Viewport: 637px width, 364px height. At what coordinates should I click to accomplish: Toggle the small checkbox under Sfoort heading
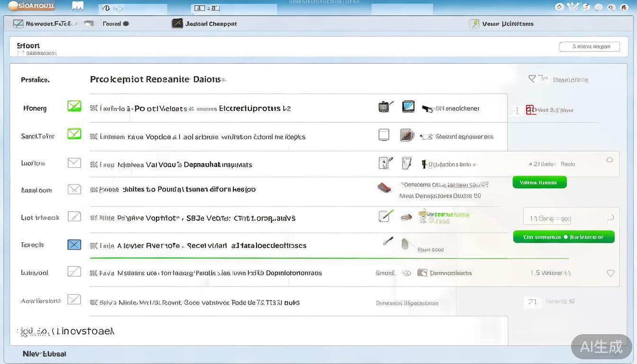[x=20, y=54]
